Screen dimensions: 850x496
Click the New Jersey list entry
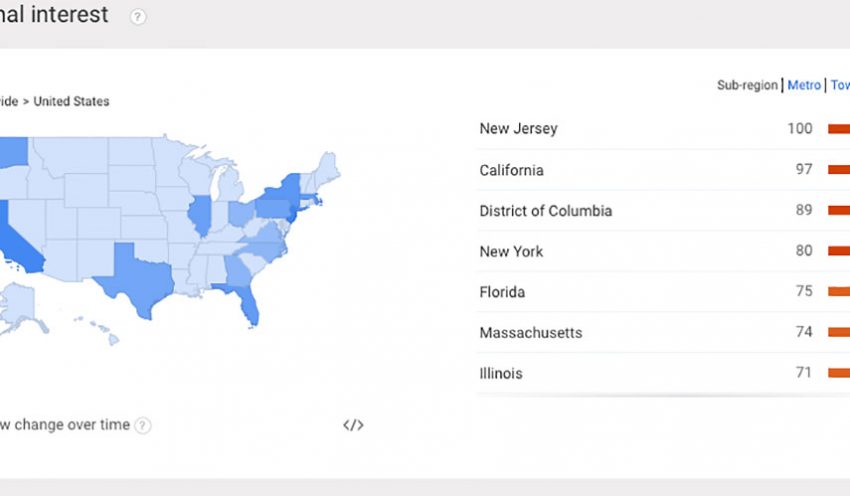coord(518,129)
